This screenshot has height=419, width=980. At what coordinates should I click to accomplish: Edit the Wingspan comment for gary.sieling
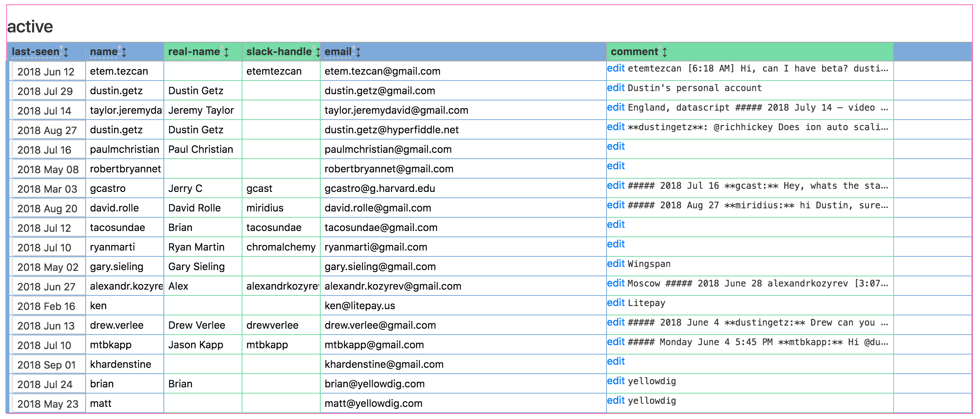point(616,264)
